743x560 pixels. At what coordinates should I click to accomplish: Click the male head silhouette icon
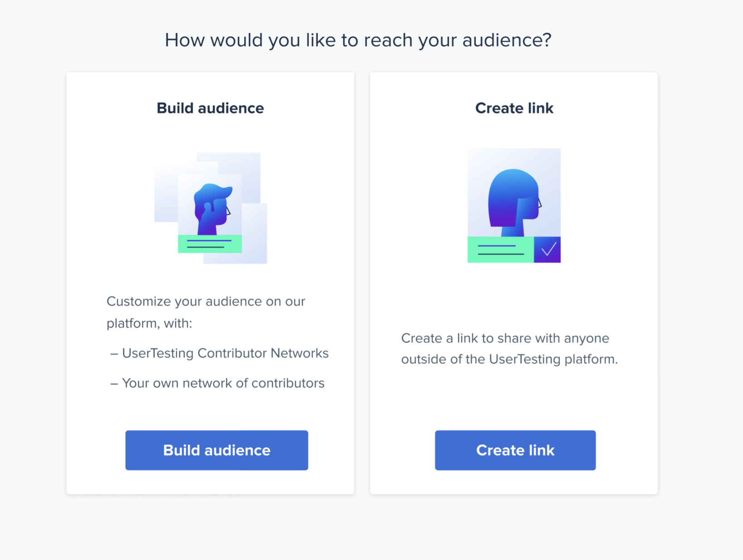click(x=213, y=209)
